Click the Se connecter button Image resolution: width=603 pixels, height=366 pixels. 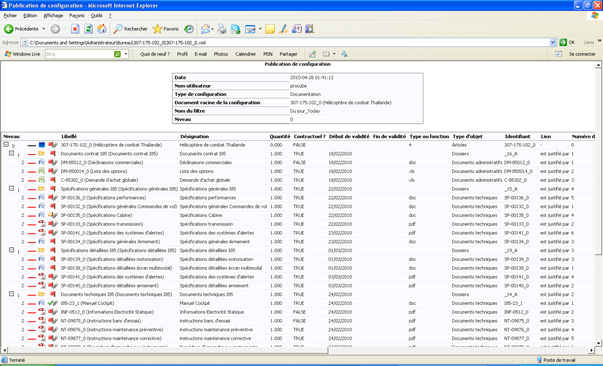(582, 54)
